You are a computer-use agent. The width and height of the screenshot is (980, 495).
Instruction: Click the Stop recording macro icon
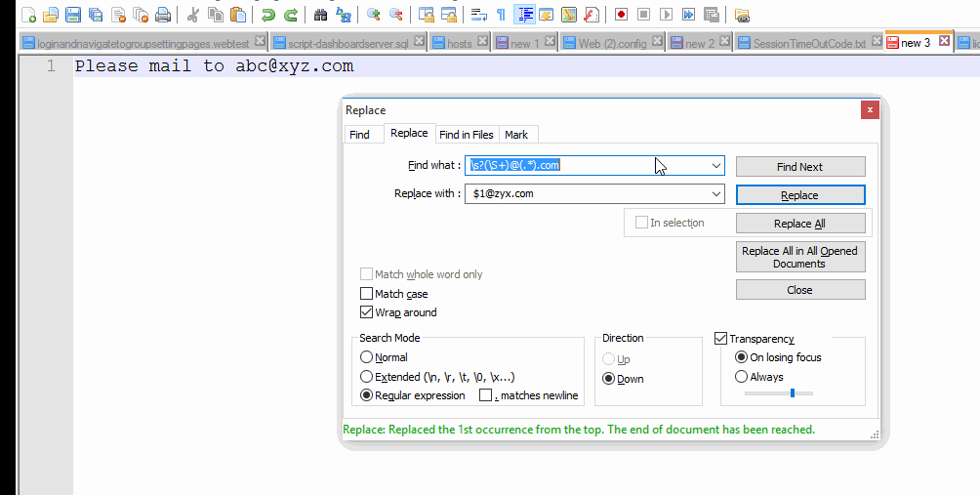tap(643, 15)
